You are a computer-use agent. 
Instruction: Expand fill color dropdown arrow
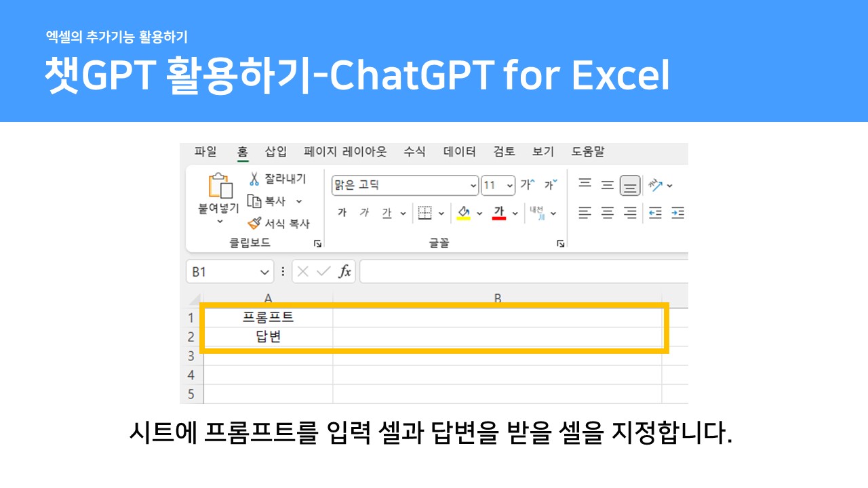pyautogui.click(x=479, y=213)
